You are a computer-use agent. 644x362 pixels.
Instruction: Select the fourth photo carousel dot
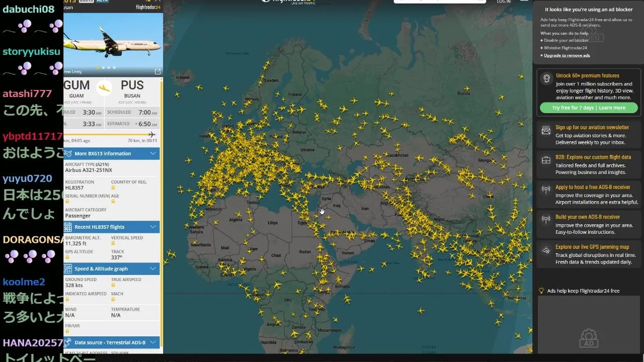point(114,67)
